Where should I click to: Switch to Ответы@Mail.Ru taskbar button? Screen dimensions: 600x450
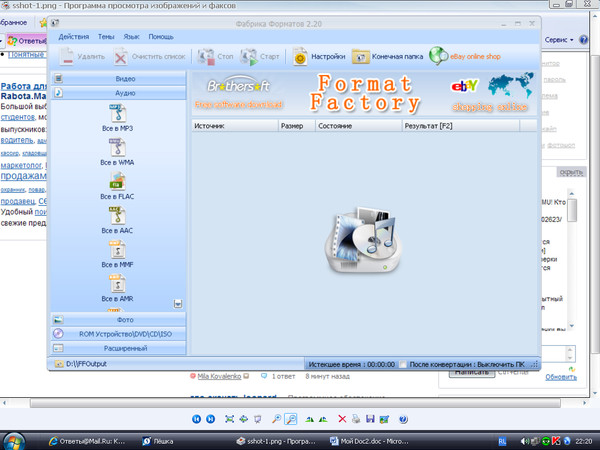(87, 441)
